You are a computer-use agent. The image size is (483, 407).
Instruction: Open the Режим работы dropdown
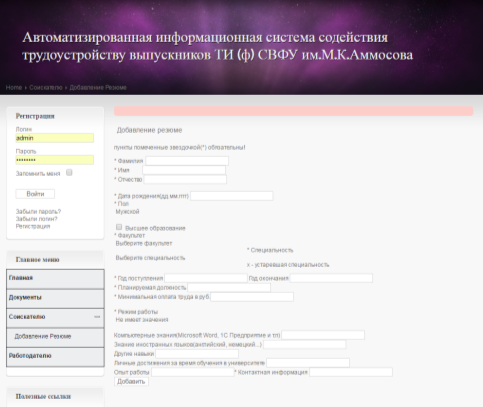click(142, 320)
